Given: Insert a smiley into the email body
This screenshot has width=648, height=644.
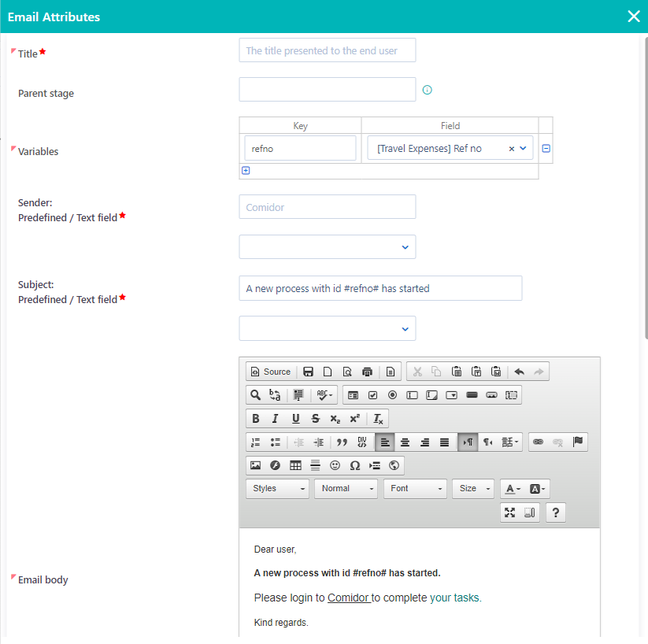Looking at the screenshot, I should pos(335,465).
